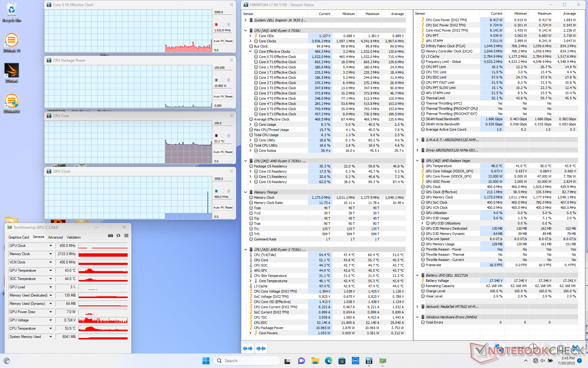Screen dimensions: 588x368
Task: Open the GPU-Z hamburger menu icon
Action: coord(126,236)
